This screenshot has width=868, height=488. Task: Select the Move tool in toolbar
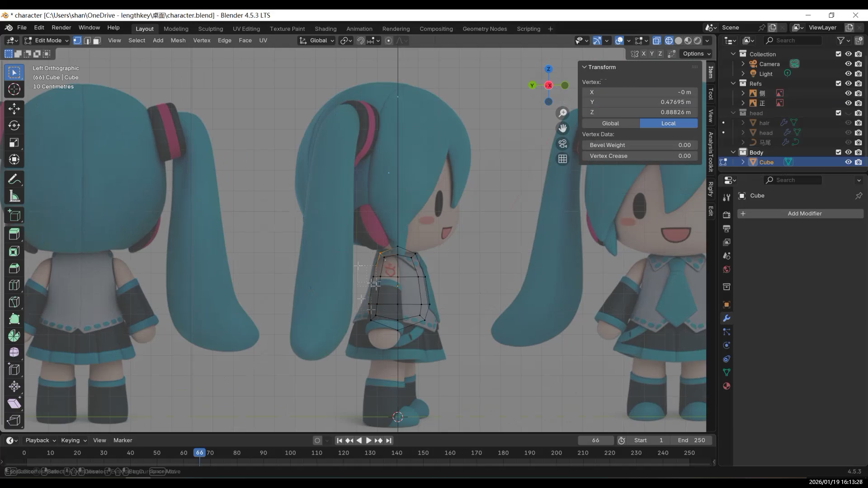[14, 108]
